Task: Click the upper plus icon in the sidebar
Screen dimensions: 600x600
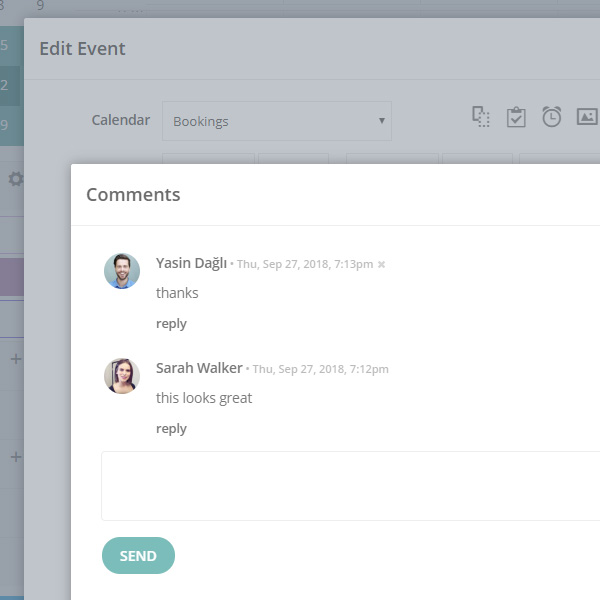Action: click(x=16, y=359)
